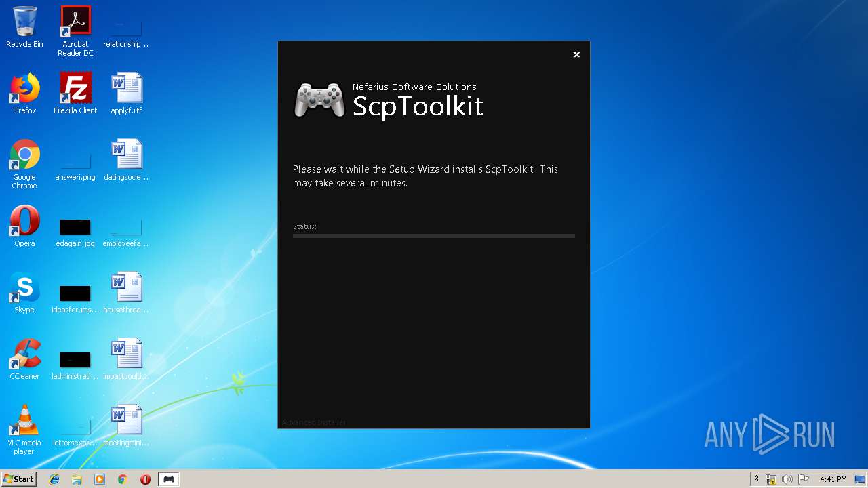Click the Advanced Installer label
868x488 pixels.
pos(314,422)
